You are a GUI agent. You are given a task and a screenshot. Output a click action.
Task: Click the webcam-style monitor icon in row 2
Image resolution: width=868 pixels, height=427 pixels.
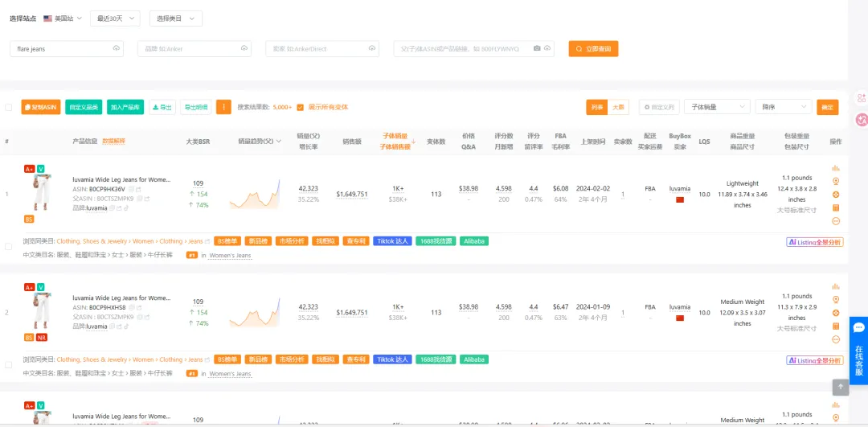836,300
